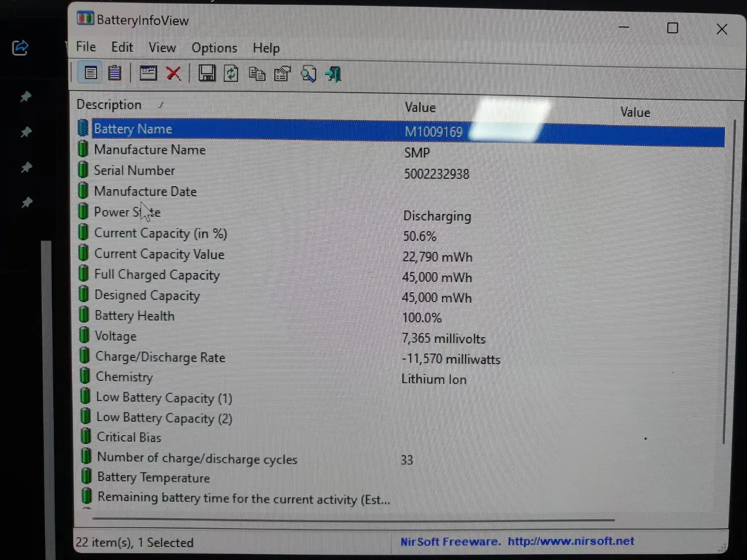Select the Battery Name row
The height and width of the screenshot is (560, 747).
click(401, 131)
